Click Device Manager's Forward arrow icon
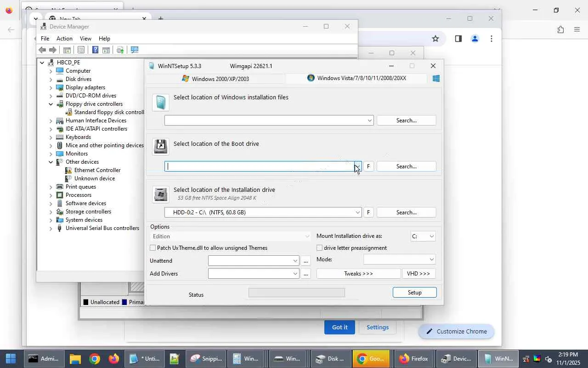Screen dimensions: 588x368 53,50
